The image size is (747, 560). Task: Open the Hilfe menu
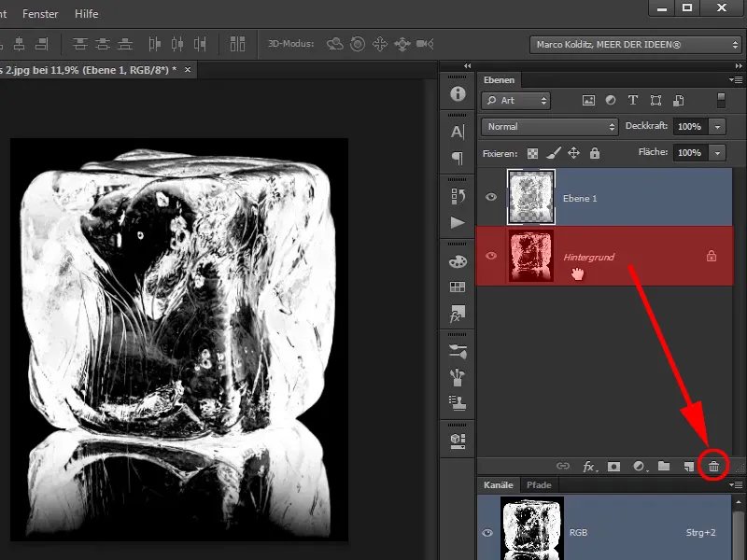point(86,14)
